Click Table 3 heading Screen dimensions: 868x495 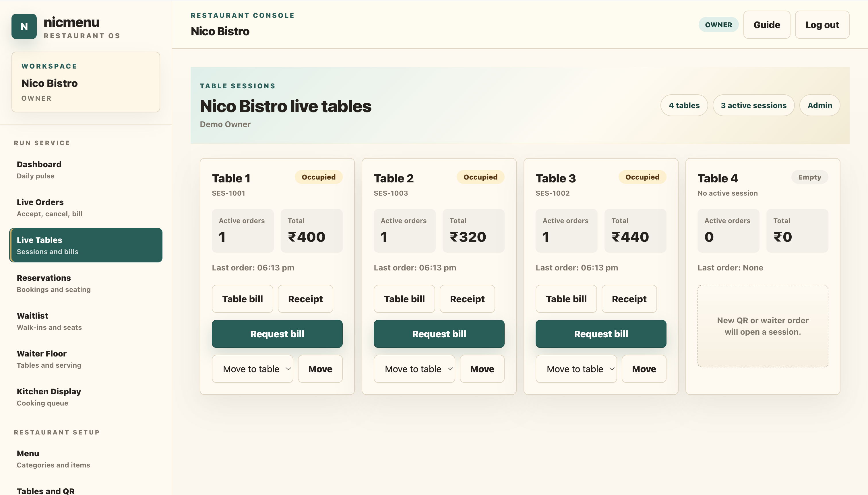pos(556,178)
